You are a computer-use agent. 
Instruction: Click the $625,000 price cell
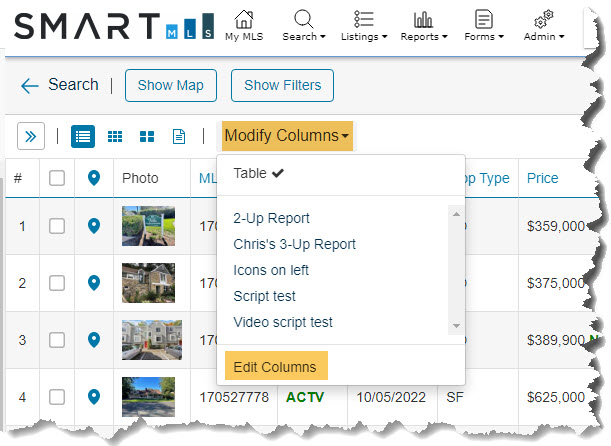tap(556, 397)
